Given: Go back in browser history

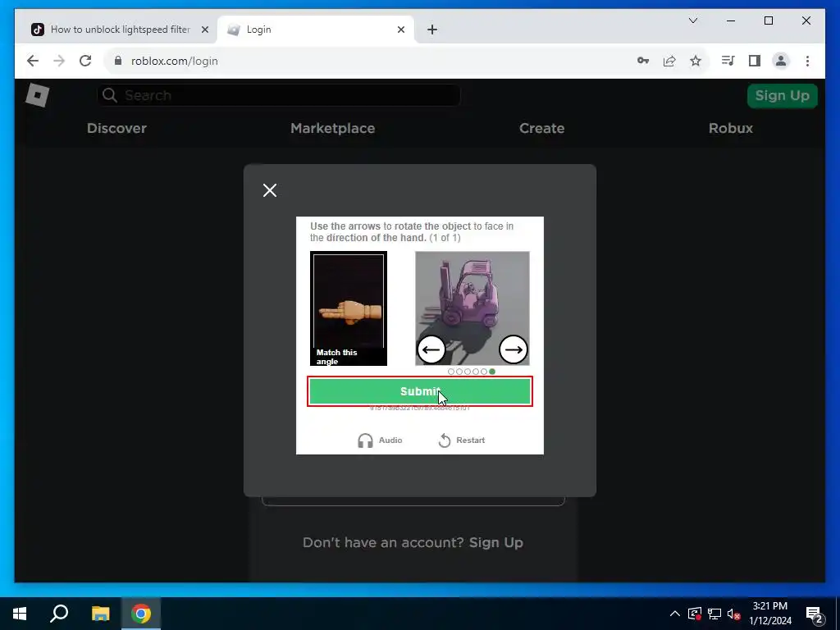Looking at the screenshot, I should click(33, 61).
